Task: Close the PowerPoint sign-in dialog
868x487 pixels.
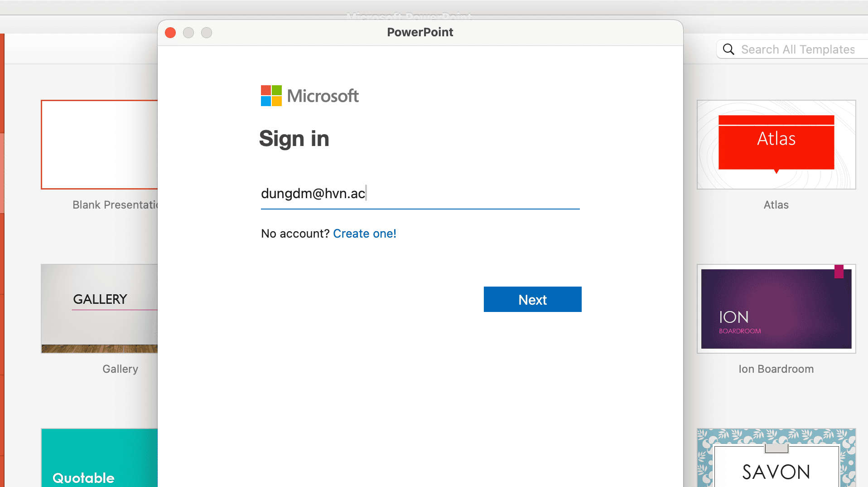Action: (x=170, y=33)
